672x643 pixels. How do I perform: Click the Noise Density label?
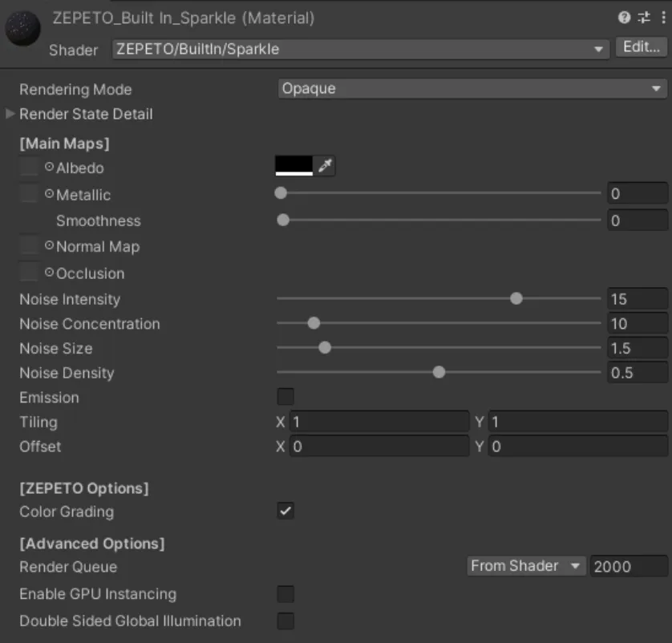click(x=67, y=373)
